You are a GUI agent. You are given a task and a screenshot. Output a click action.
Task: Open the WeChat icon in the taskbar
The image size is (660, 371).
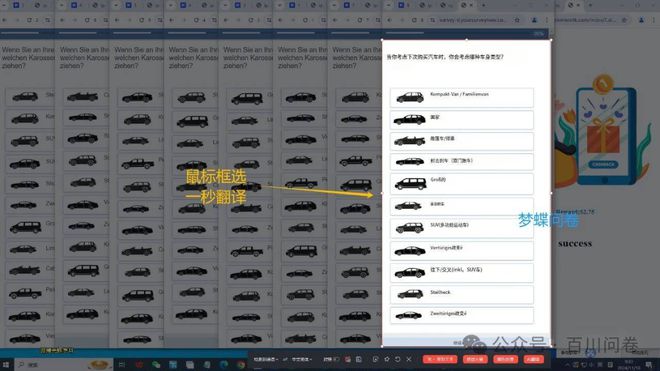coord(156,365)
